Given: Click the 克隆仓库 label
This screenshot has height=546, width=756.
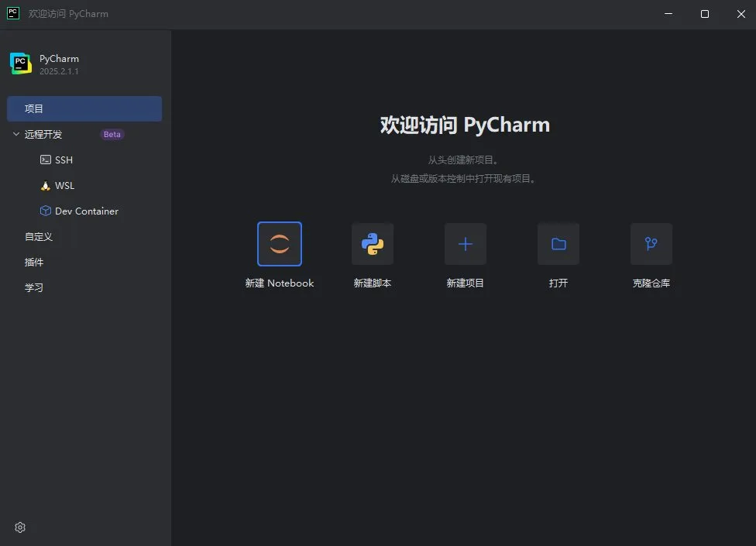Looking at the screenshot, I should [x=651, y=283].
